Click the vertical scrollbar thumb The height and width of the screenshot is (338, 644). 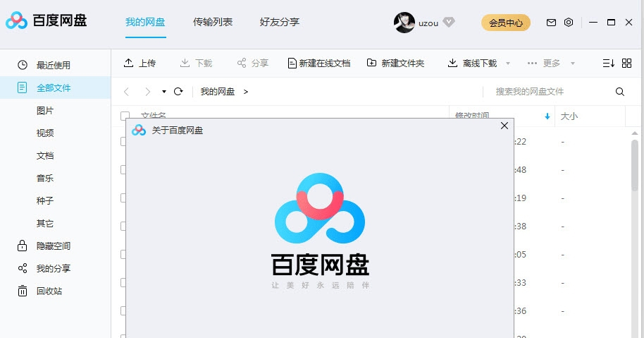pos(635,165)
